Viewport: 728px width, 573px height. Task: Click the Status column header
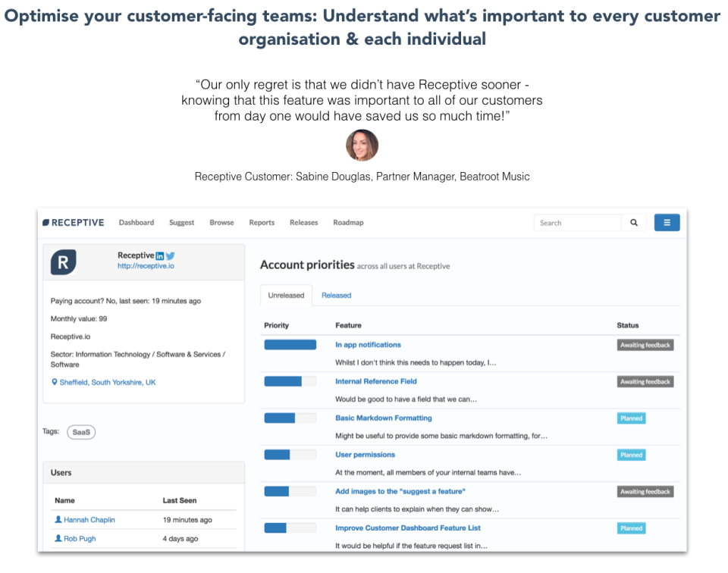tap(628, 325)
